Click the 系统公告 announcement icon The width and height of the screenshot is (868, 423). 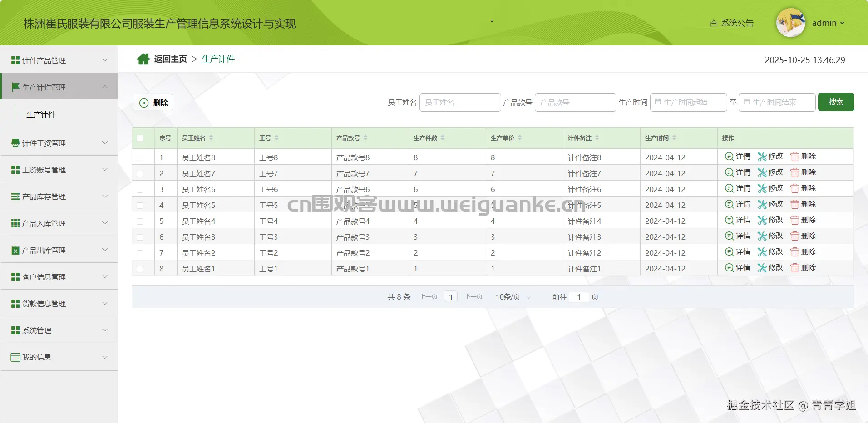click(714, 23)
